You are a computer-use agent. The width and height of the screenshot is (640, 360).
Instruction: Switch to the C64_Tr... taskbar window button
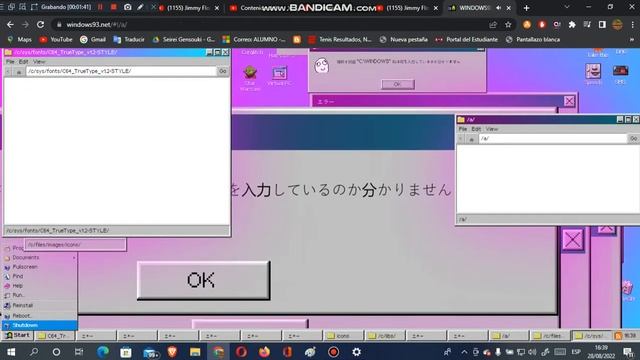pyautogui.click(x=55, y=336)
